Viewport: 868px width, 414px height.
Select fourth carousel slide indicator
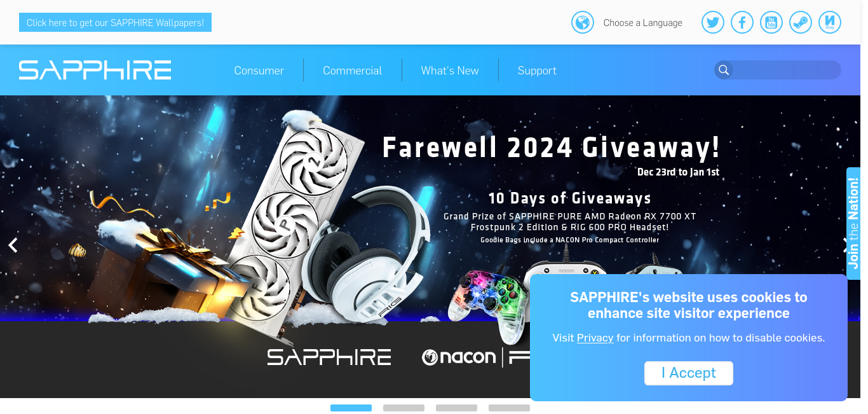pyautogui.click(x=509, y=408)
